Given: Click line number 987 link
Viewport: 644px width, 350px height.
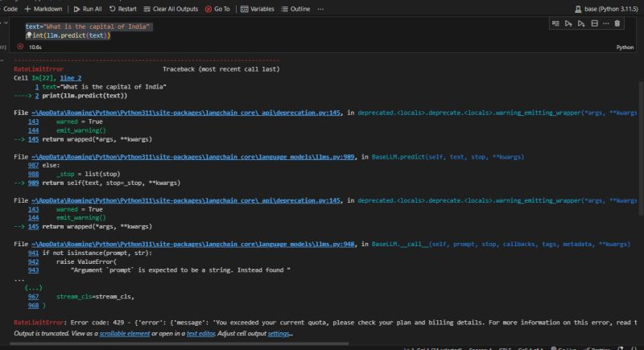Looking at the screenshot, I should (x=33, y=166).
